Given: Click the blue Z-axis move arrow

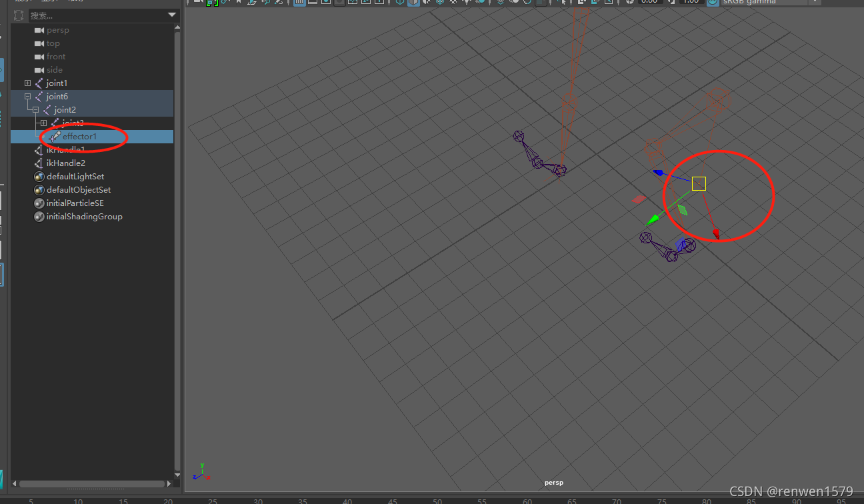Looking at the screenshot, I should point(659,173).
